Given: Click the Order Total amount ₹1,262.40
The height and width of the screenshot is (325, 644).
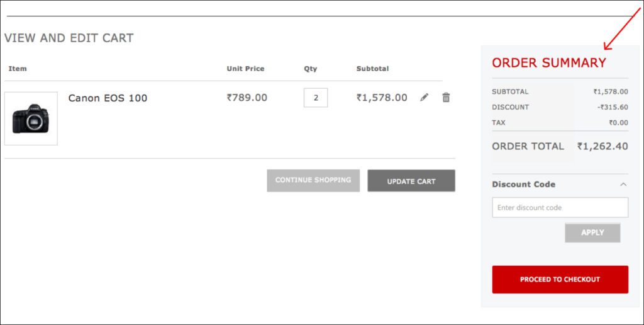Looking at the screenshot, I should [x=602, y=146].
